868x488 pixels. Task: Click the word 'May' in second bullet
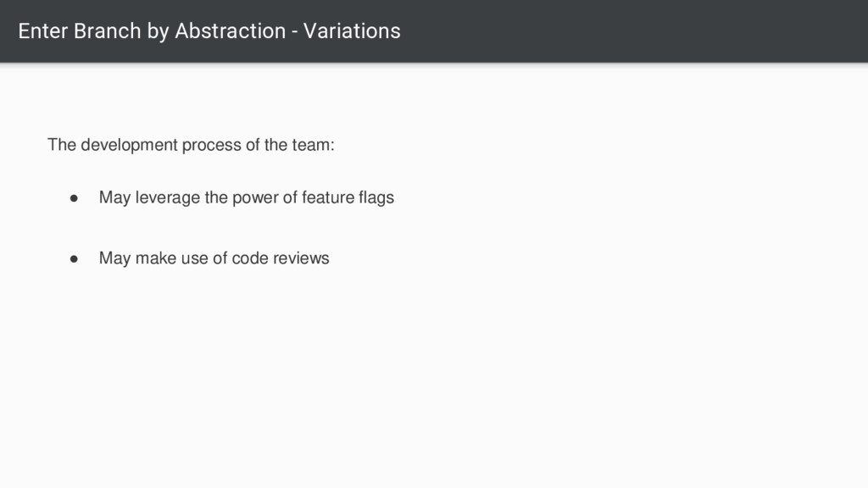(x=114, y=258)
